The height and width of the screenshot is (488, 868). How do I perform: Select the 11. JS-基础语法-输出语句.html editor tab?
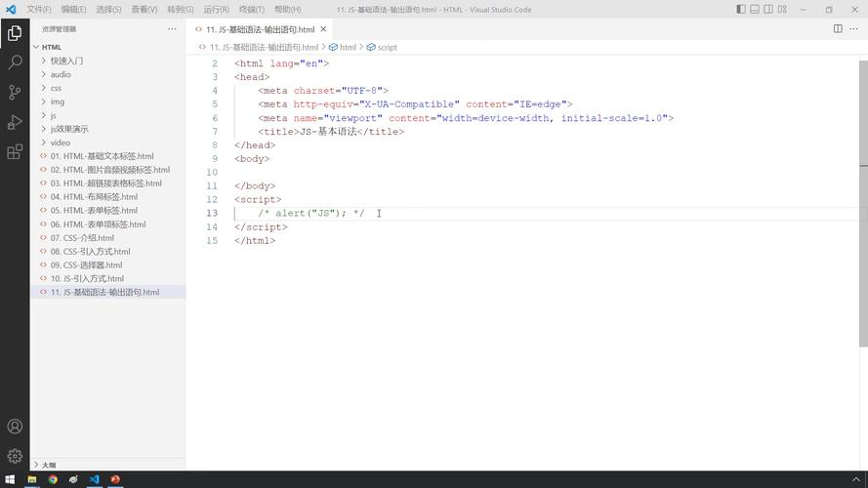260,29
